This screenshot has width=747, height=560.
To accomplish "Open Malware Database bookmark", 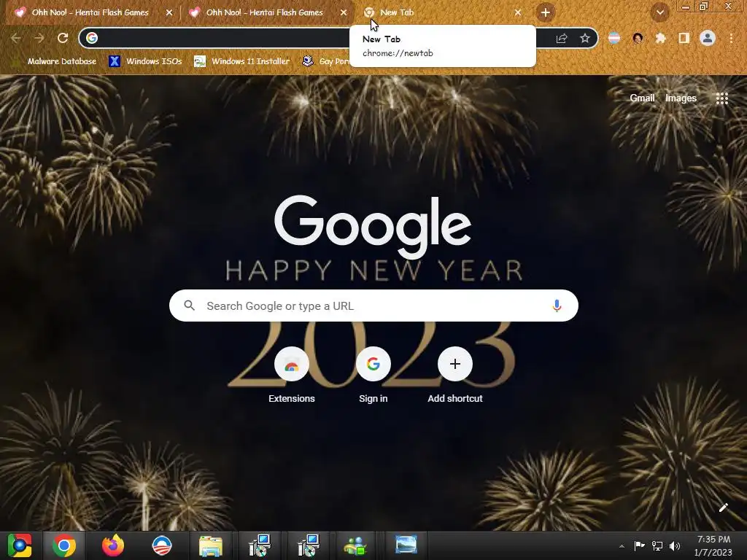I will 55,61.
